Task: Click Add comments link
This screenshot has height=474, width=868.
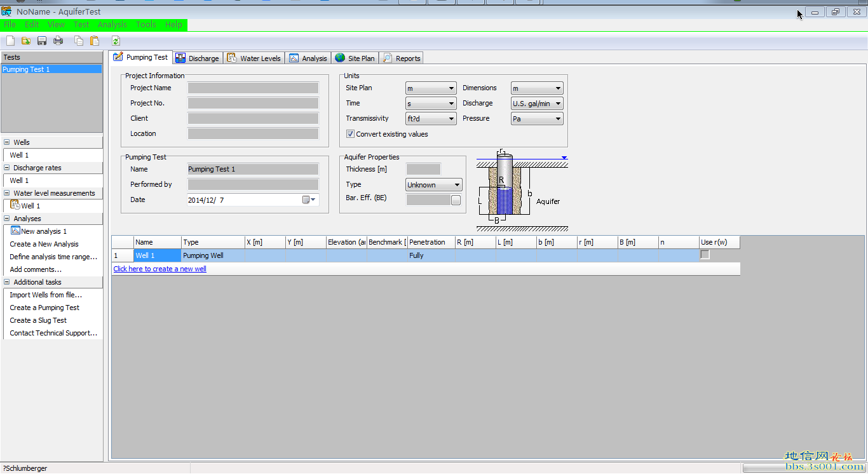Action: 36,269
